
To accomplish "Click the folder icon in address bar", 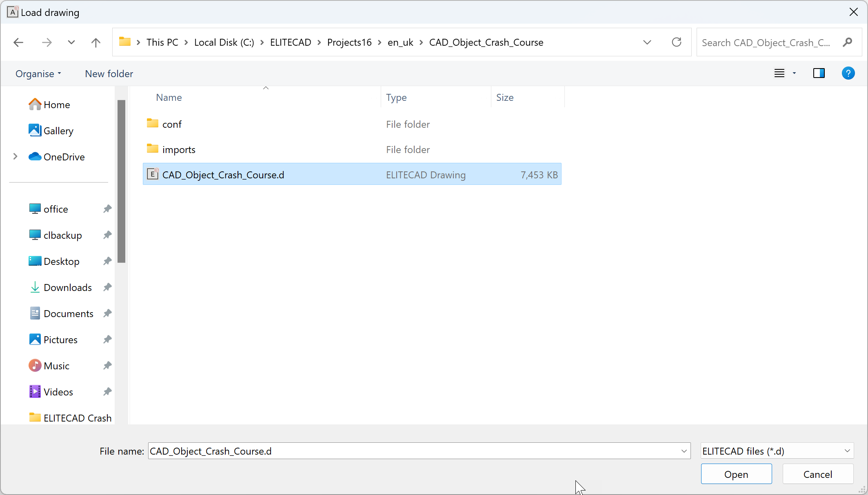I will point(125,42).
